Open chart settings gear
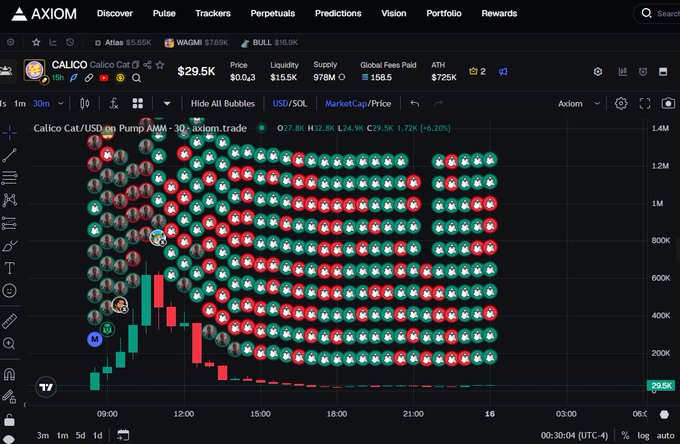The width and height of the screenshot is (680, 444). click(621, 104)
